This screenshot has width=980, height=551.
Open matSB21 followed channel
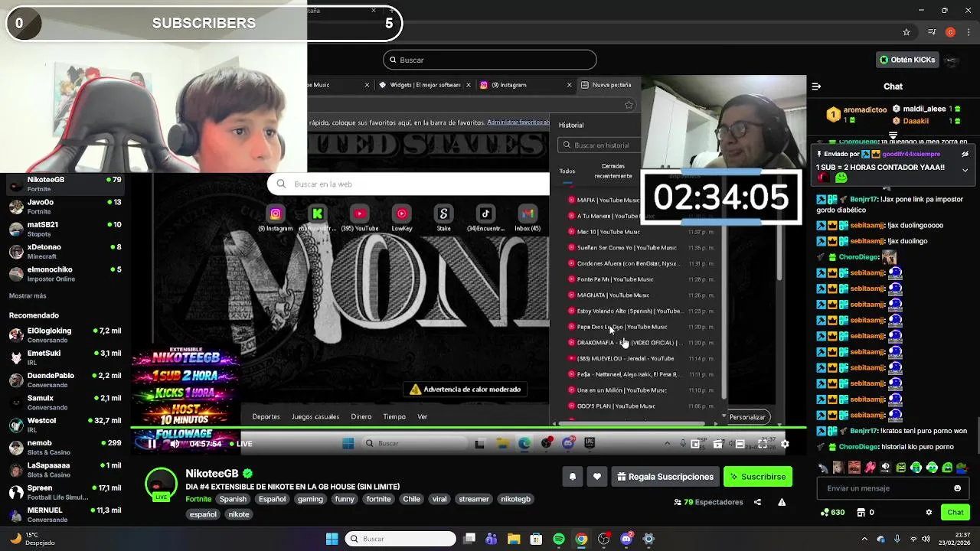click(65, 229)
